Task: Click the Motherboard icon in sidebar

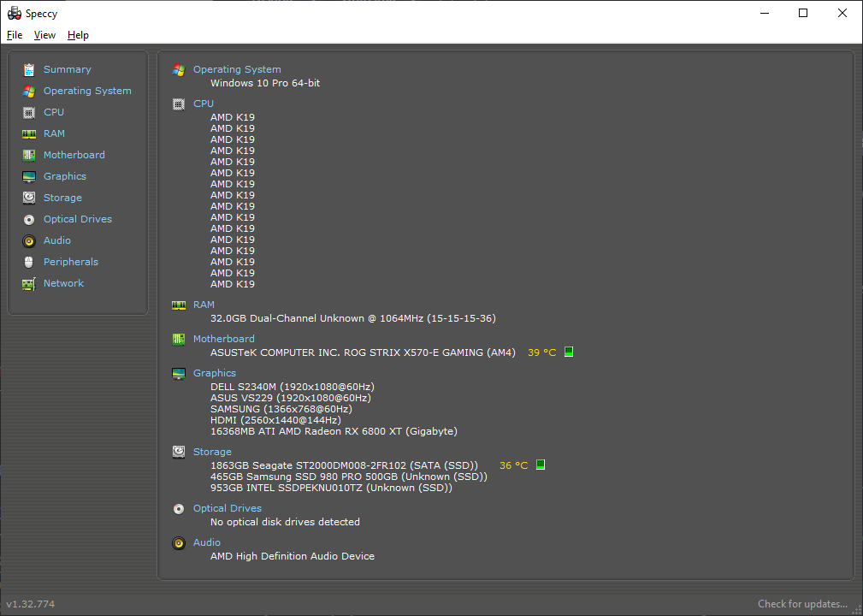Action: 29,155
